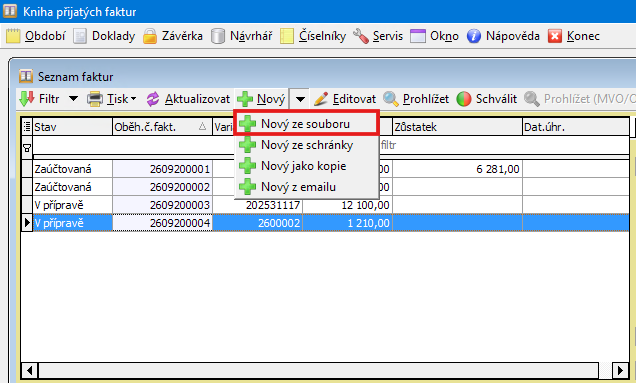Select invoice 2609200002 cell
The height and width of the screenshot is (383, 636).
click(x=162, y=187)
